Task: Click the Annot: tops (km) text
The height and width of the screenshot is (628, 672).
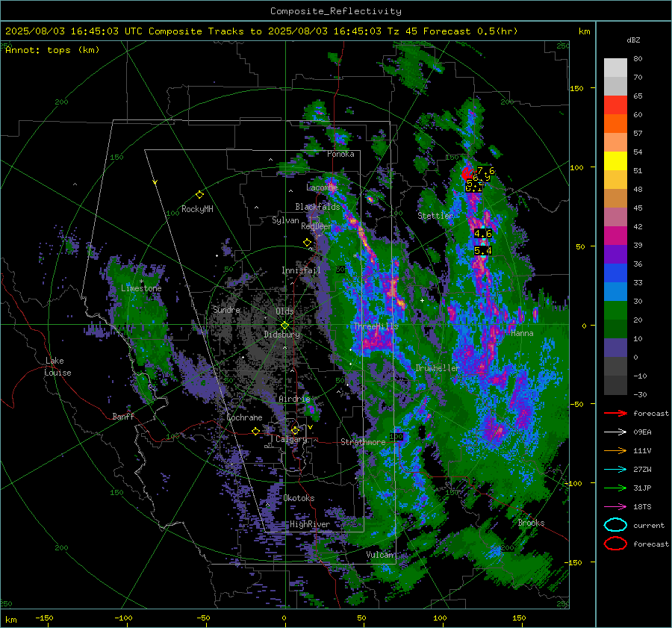Action: pos(52,50)
